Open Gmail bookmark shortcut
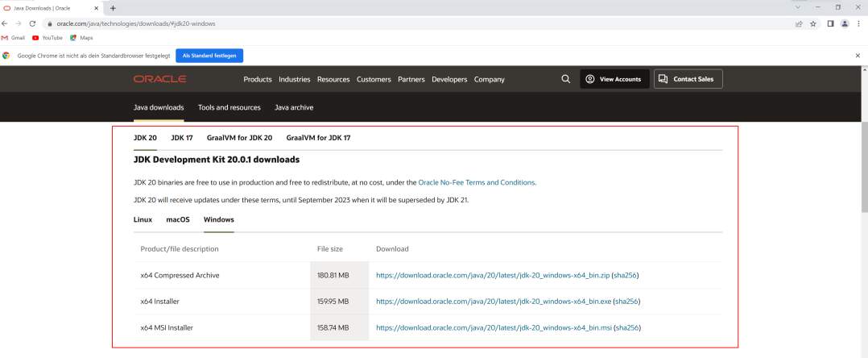The image size is (868, 358). pyautogui.click(x=14, y=37)
